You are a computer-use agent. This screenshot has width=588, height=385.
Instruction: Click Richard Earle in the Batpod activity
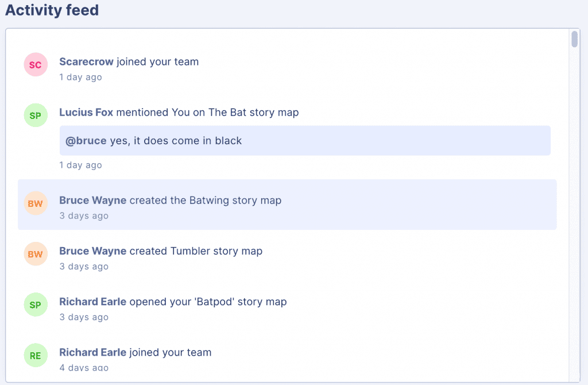[92, 302]
